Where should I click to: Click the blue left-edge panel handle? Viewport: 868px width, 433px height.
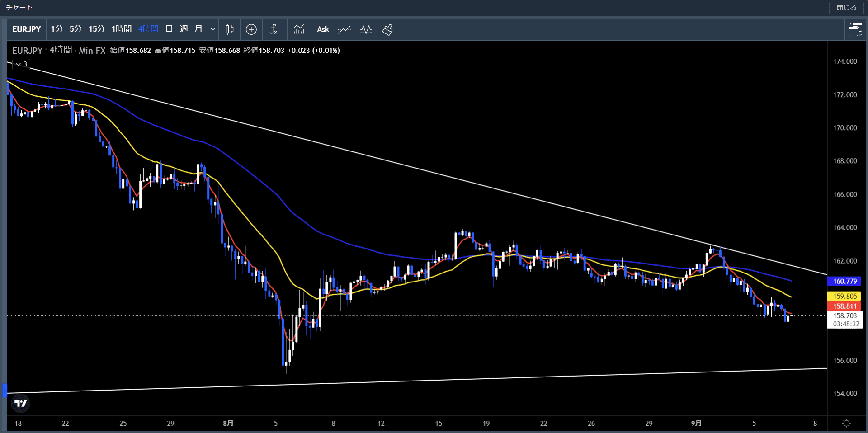(5, 390)
